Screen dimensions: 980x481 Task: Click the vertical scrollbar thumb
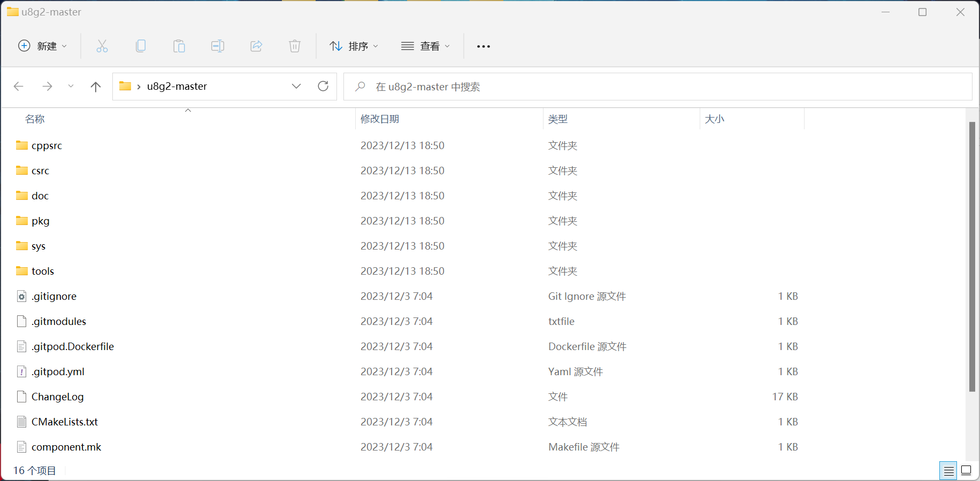[972, 257]
